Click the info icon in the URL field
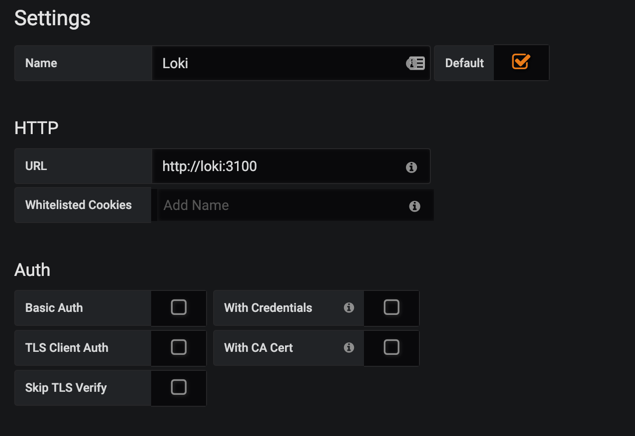Image resolution: width=635 pixels, height=436 pixels. 411,167
